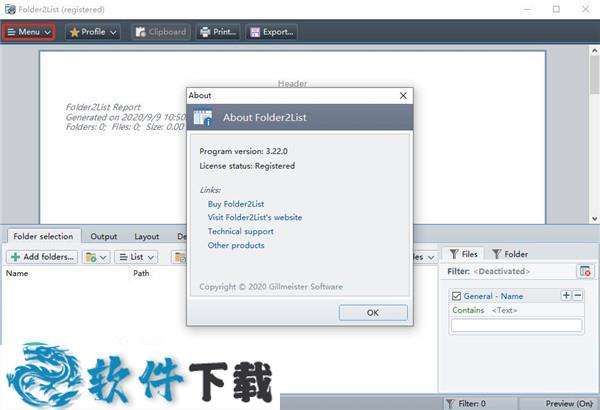Switch to the Output tab

pyautogui.click(x=104, y=237)
